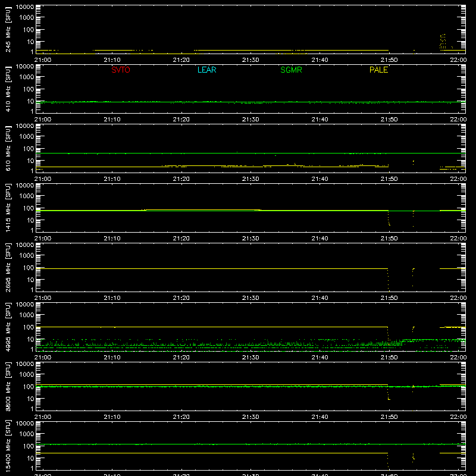Click 21:40 time label under 410 MHz panel
The image size is (476, 476).
320,120
